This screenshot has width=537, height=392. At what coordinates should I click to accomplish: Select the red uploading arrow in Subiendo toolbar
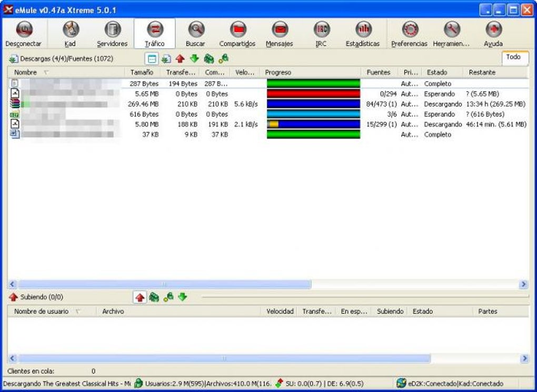140,297
